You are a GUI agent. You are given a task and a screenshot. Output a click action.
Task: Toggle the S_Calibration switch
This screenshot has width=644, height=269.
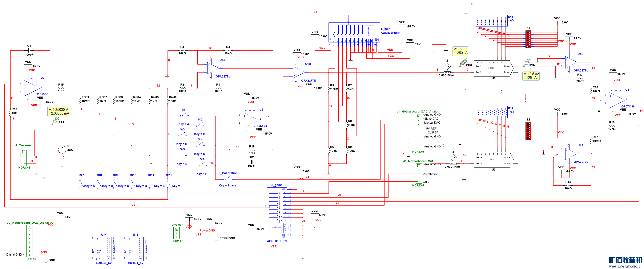click(228, 178)
